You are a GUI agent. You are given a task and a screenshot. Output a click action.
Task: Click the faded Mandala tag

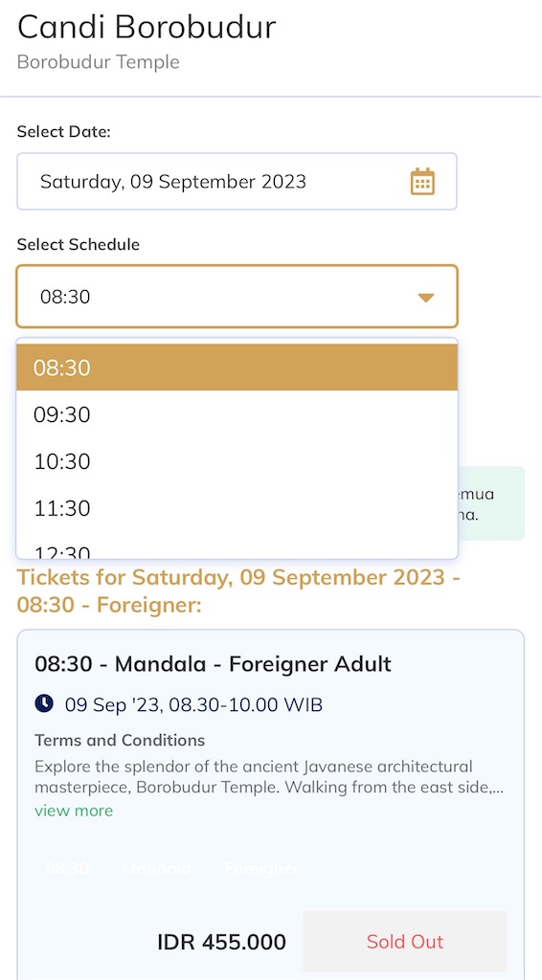tap(156, 868)
